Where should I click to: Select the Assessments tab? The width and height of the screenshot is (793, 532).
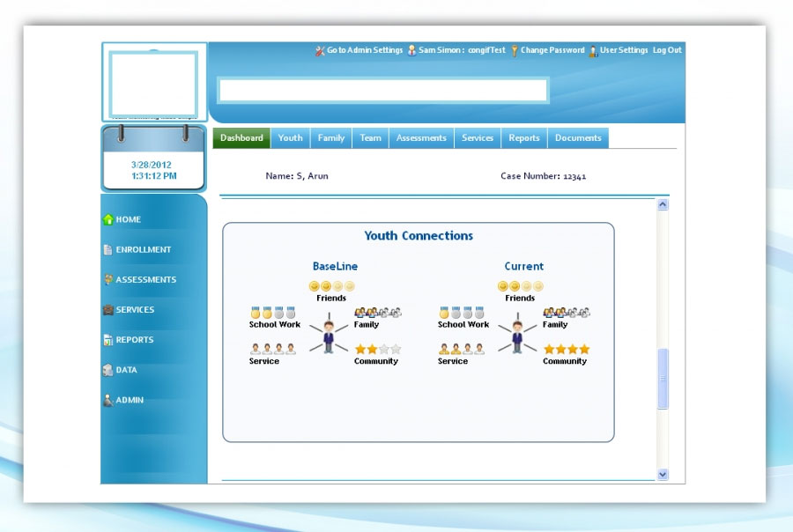click(x=421, y=138)
